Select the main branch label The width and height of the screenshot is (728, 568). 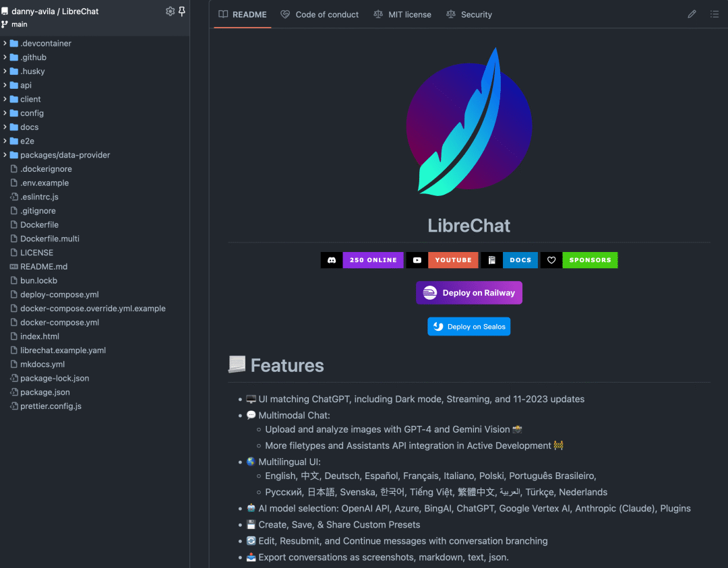click(x=20, y=24)
